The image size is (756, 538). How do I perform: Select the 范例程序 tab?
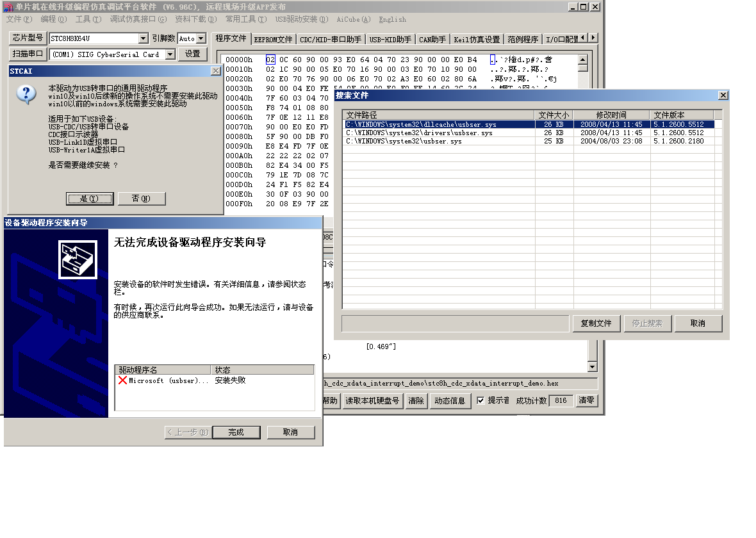coord(523,40)
